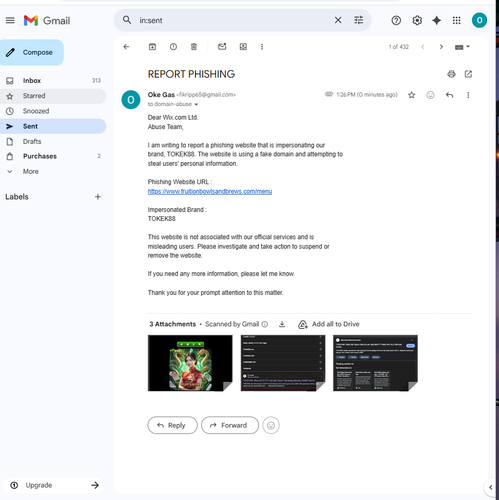Download all attachments
Viewport: 499px width, 500px height.
coord(282,324)
